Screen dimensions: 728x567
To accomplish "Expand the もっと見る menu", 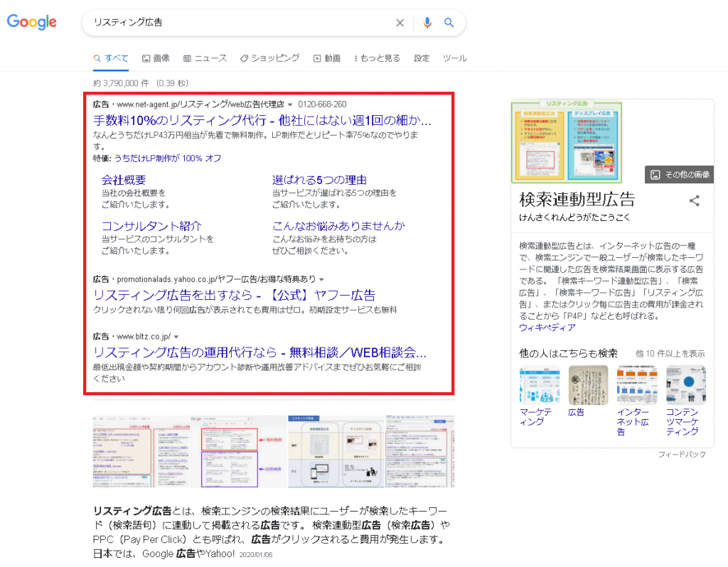I will [x=377, y=58].
